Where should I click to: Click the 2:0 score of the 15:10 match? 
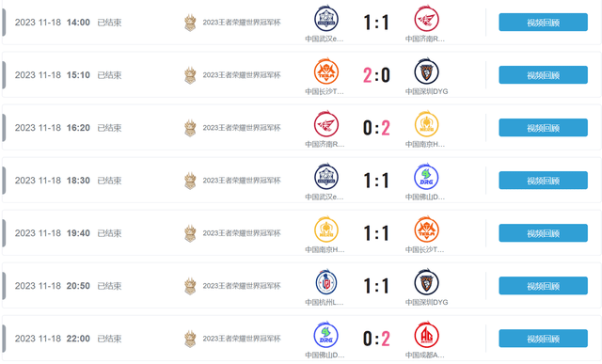point(376,75)
